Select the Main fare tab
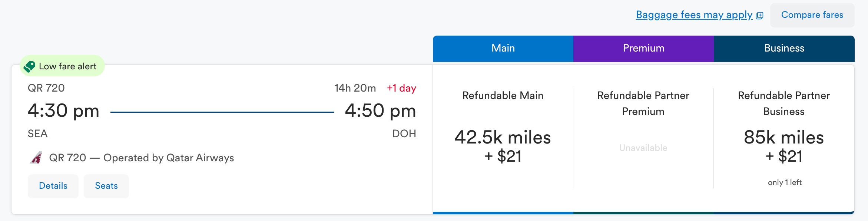Image resolution: width=868 pixels, height=221 pixels. coord(503,48)
